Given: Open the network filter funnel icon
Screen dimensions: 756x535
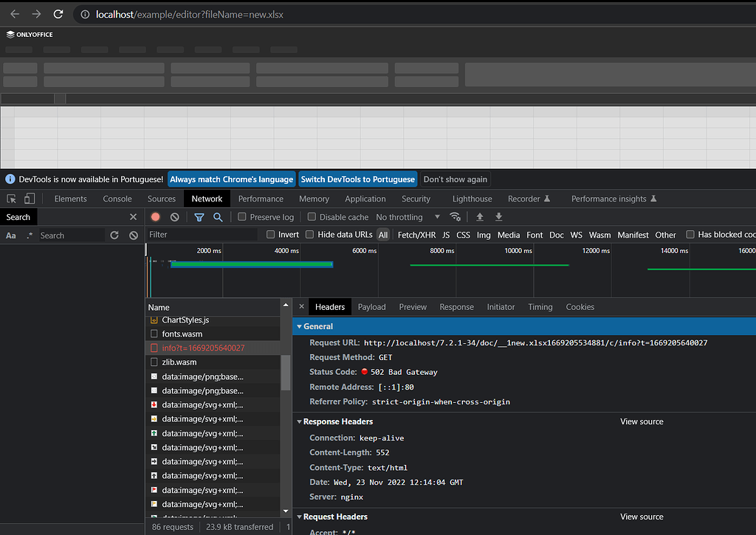Looking at the screenshot, I should pos(199,216).
